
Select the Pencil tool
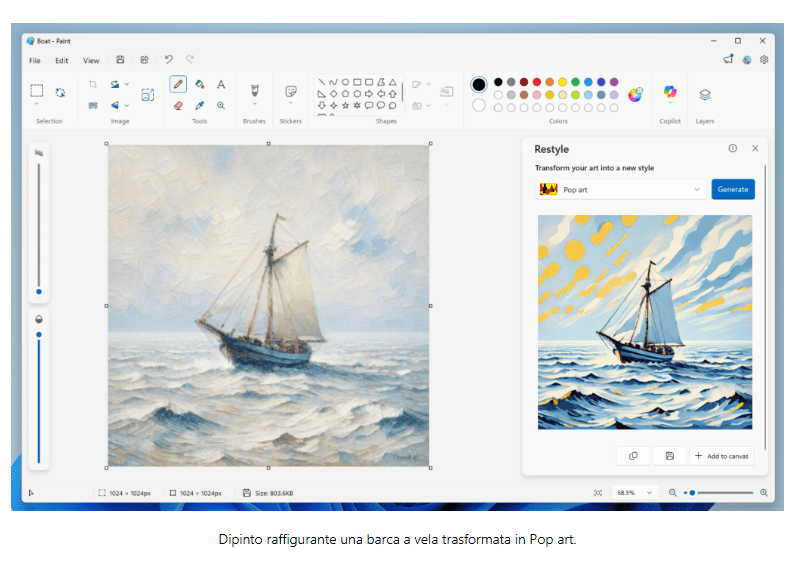tap(178, 84)
